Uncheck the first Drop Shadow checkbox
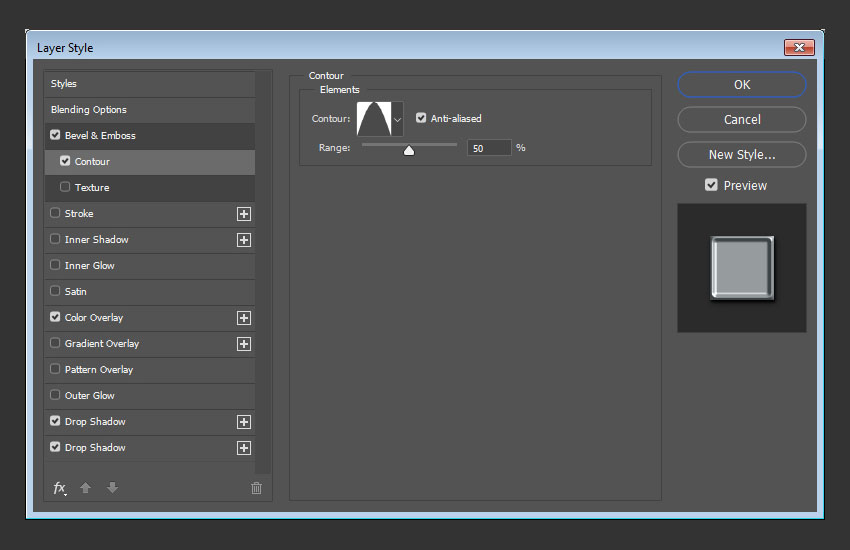The height and width of the screenshot is (550, 850). coord(55,420)
